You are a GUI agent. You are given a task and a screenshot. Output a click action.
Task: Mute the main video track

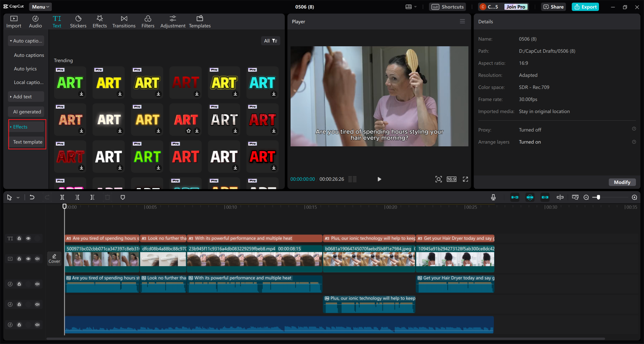(x=37, y=259)
